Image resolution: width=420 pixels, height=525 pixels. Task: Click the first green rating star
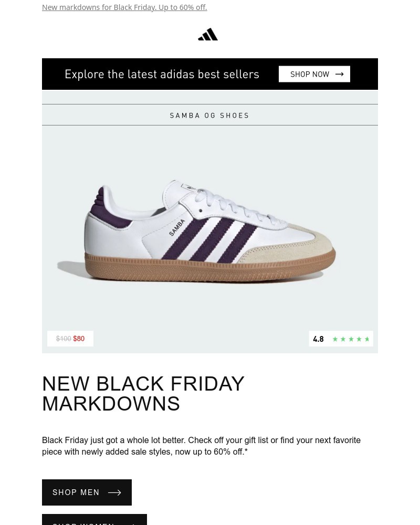[335, 339]
